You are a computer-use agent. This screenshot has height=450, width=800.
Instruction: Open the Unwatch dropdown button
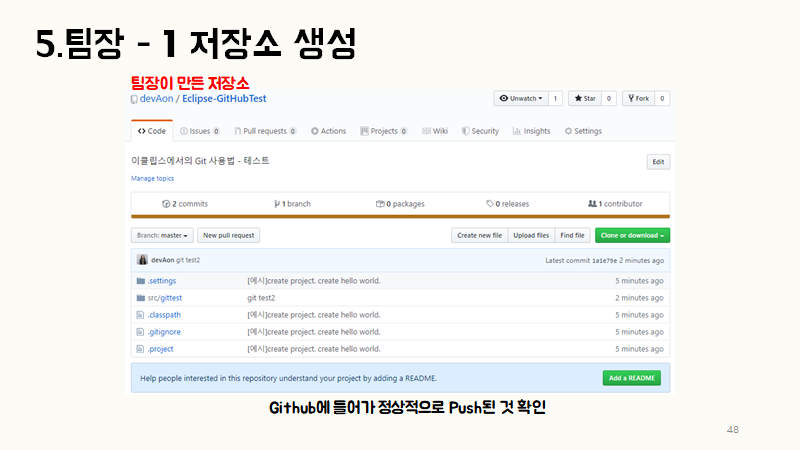tap(520, 98)
